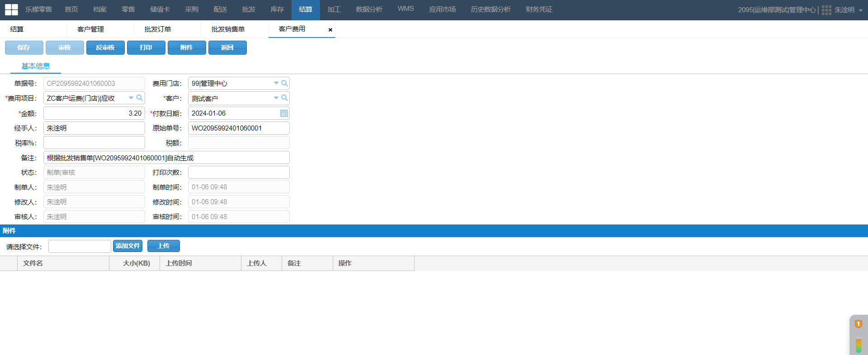Click the 备注 input field
The width and height of the screenshot is (868, 355).
point(166,158)
